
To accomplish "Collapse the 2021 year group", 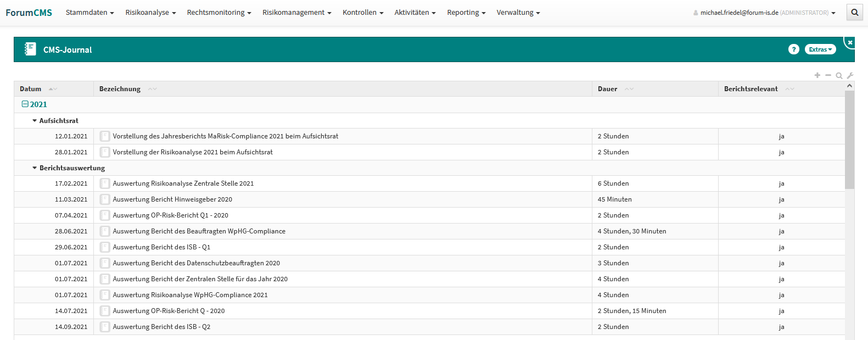I will pyautogui.click(x=25, y=104).
